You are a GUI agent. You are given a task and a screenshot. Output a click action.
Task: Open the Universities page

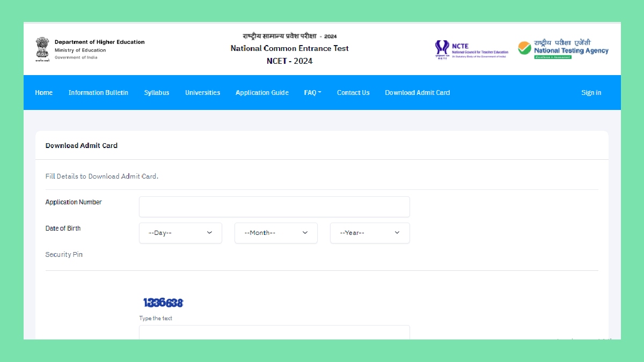[x=202, y=92]
